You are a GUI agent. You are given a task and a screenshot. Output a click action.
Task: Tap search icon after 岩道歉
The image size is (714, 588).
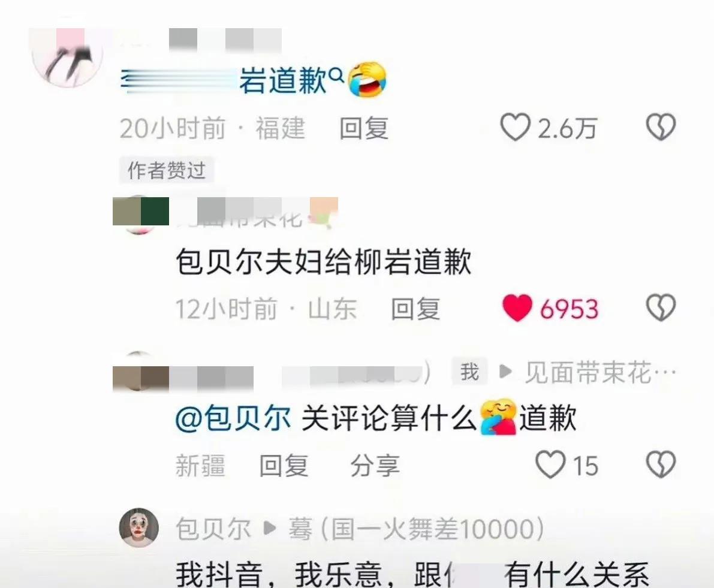coord(336,74)
